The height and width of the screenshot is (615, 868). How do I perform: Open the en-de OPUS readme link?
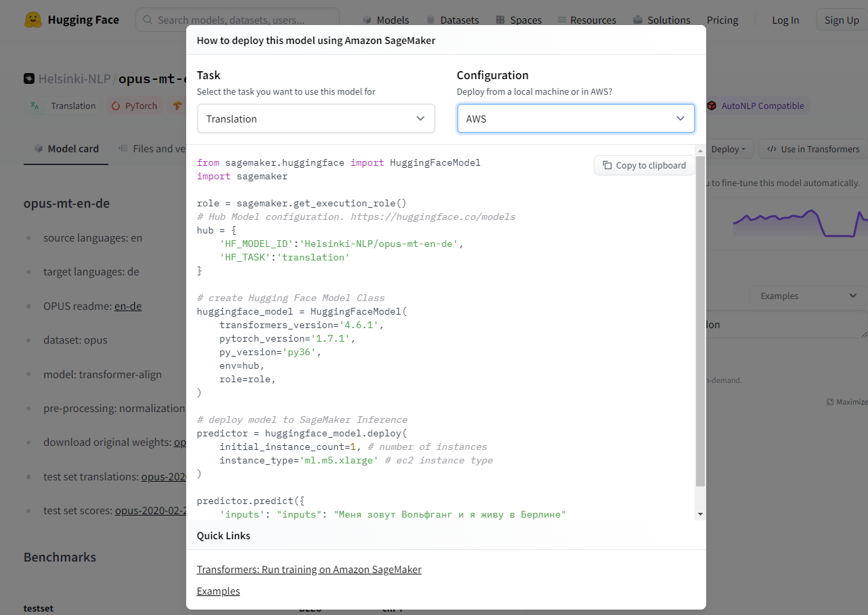pos(128,306)
